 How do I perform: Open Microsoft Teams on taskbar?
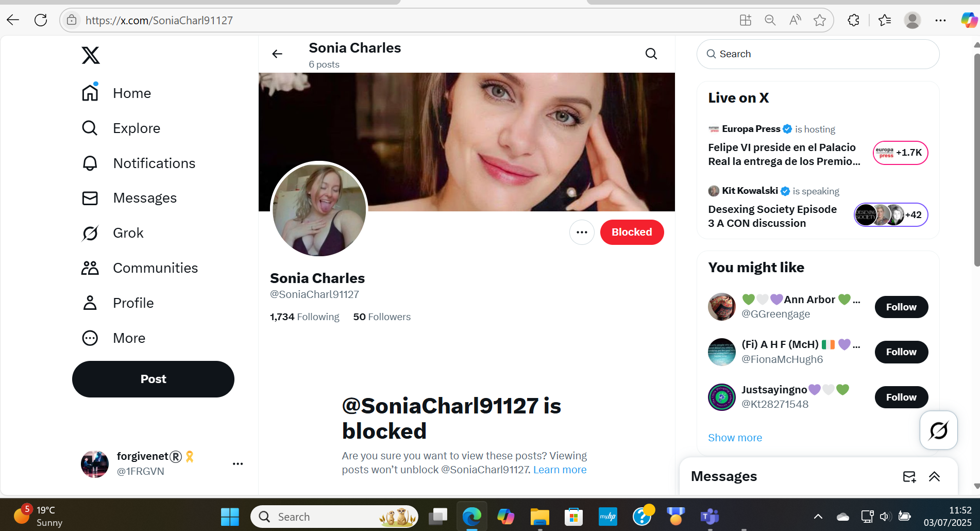point(709,517)
